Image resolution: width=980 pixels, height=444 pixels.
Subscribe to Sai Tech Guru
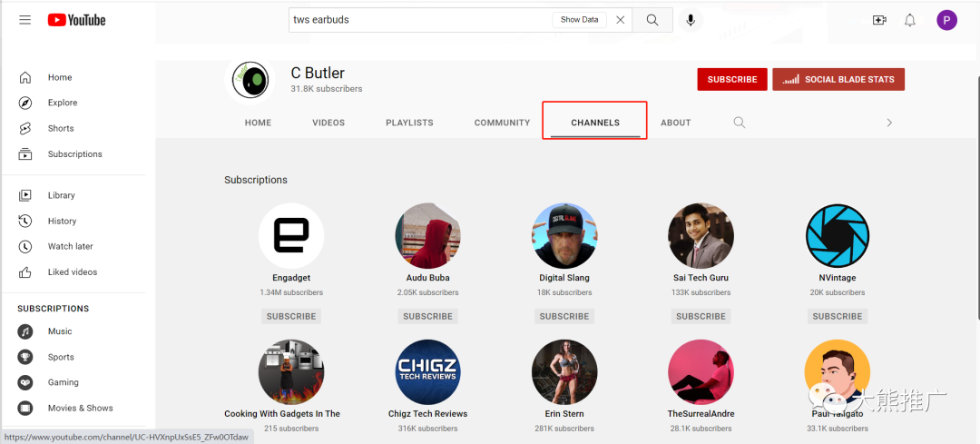[x=701, y=316]
